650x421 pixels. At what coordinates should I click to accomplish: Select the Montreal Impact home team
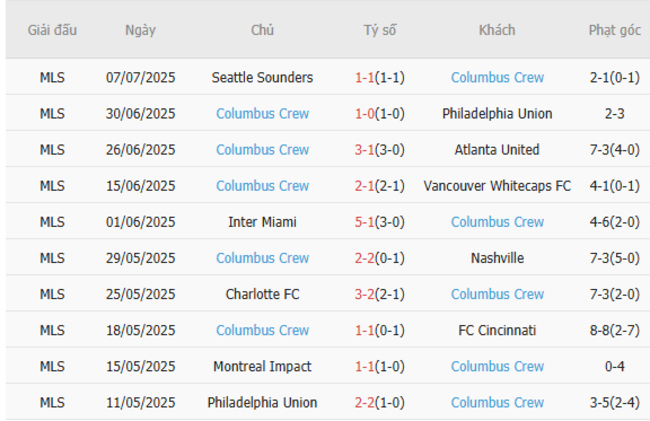tap(262, 366)
